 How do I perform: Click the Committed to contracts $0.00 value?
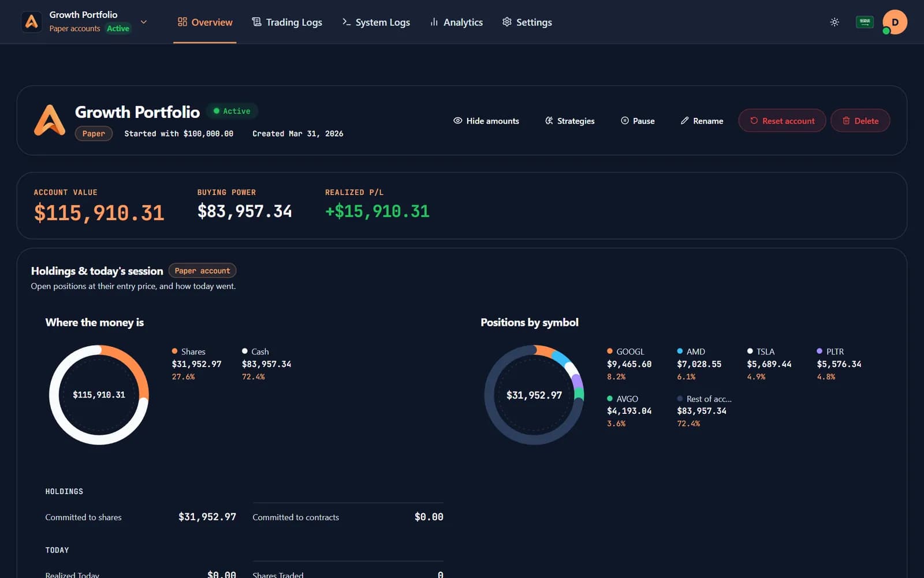pyautogui.click(x=429, y=517)
